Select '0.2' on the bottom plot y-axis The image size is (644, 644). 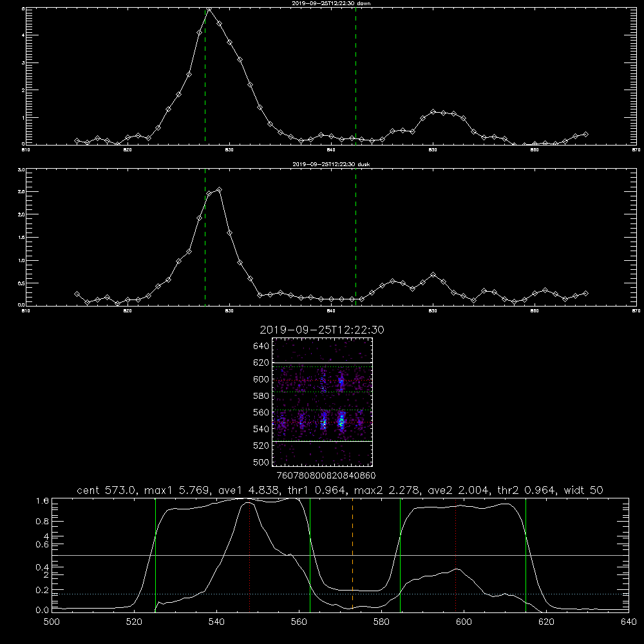(43, 590)
